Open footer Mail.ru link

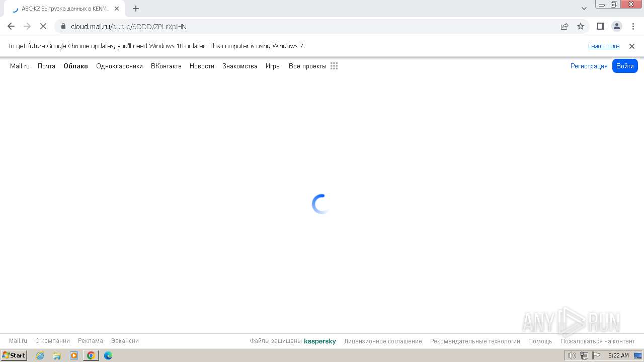[18, 341]
